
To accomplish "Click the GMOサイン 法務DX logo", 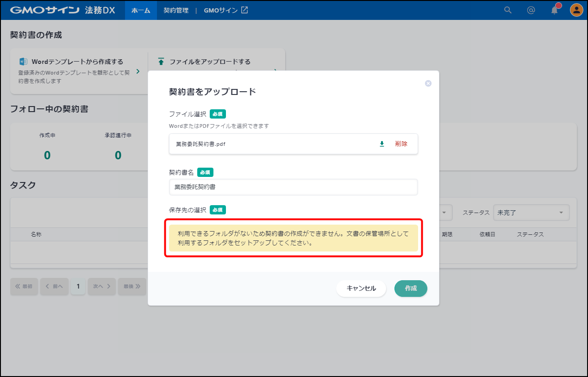I will (x=63, y=10).
